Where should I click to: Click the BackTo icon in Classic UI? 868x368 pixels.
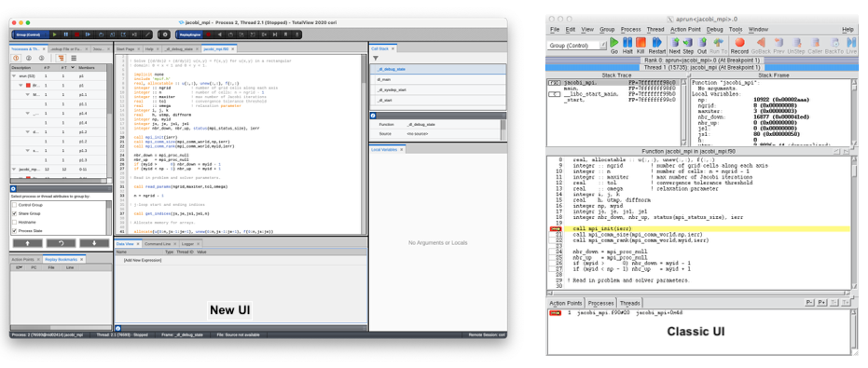pos(834,42)
